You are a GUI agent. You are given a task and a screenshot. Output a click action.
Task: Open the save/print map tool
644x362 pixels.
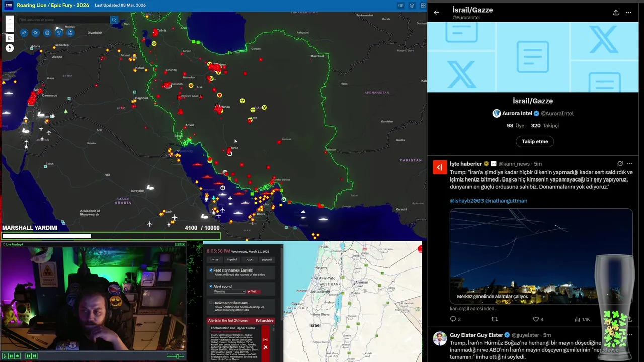click(x=70, y=33)
